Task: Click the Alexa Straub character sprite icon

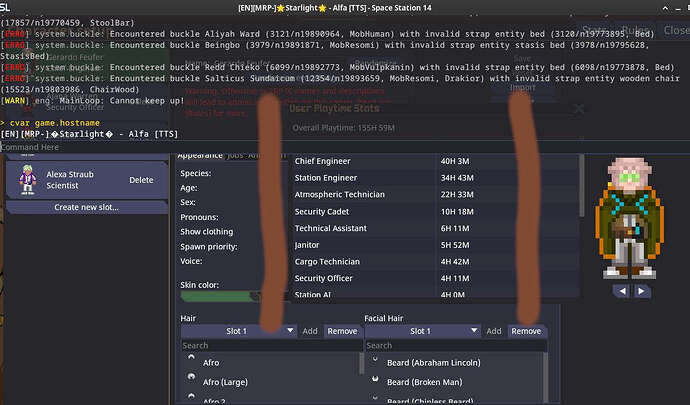Action: click(x=27, y=180)
